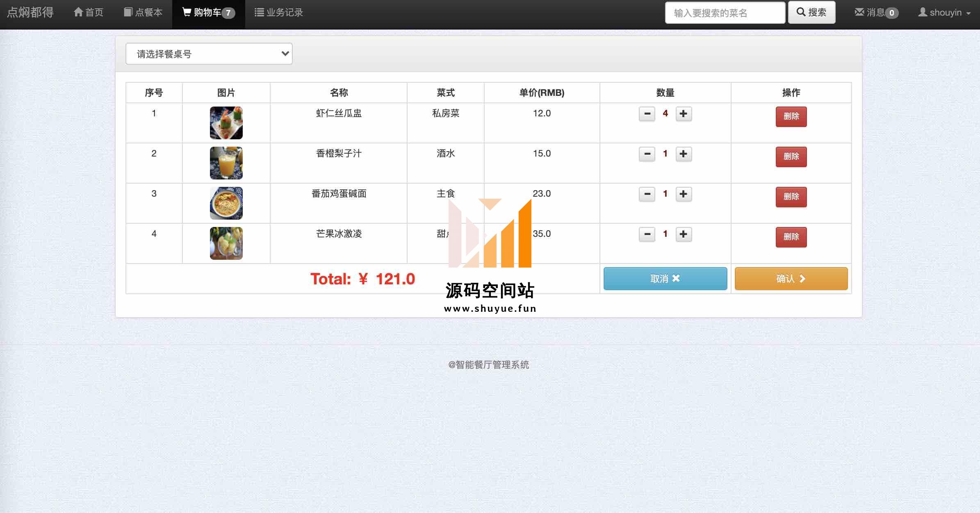The image size is (980, 513).
Task: Open the 业务记录 business records tab
Action: pyautogui.click(x=279, y=13)
